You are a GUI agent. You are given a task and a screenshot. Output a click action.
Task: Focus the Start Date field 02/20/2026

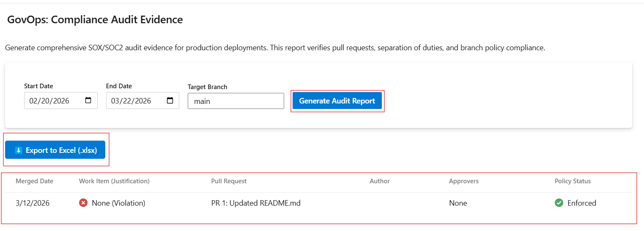pos(61,101)
